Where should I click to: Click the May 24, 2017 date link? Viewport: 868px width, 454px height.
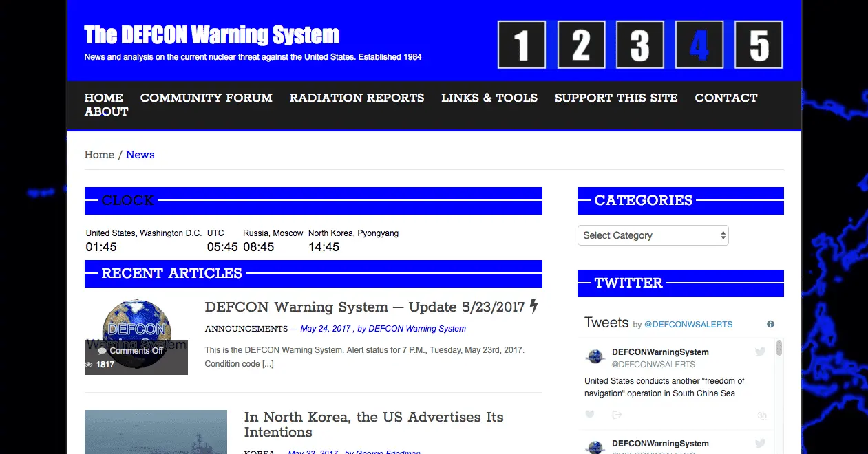[326, 329]
